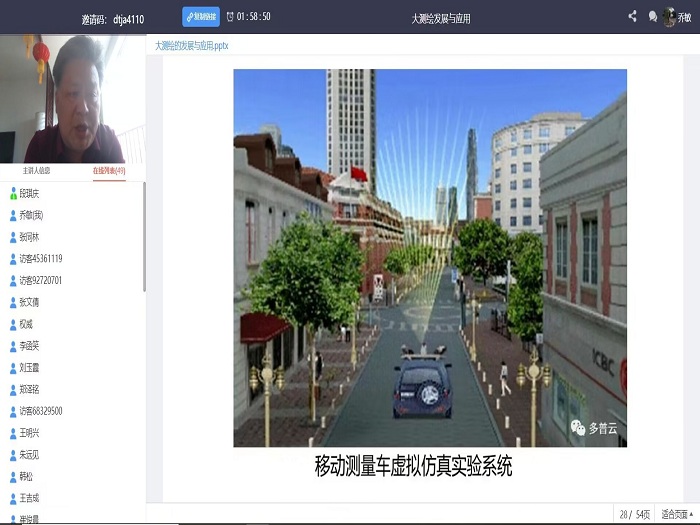The height and width of the screenshot is (525, 700).
Task: Click the presentation slide image
Action: coord(430,257)
